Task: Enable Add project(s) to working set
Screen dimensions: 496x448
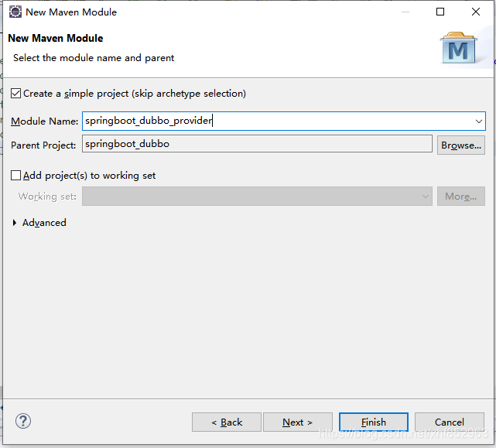Action: coord(15,176)
